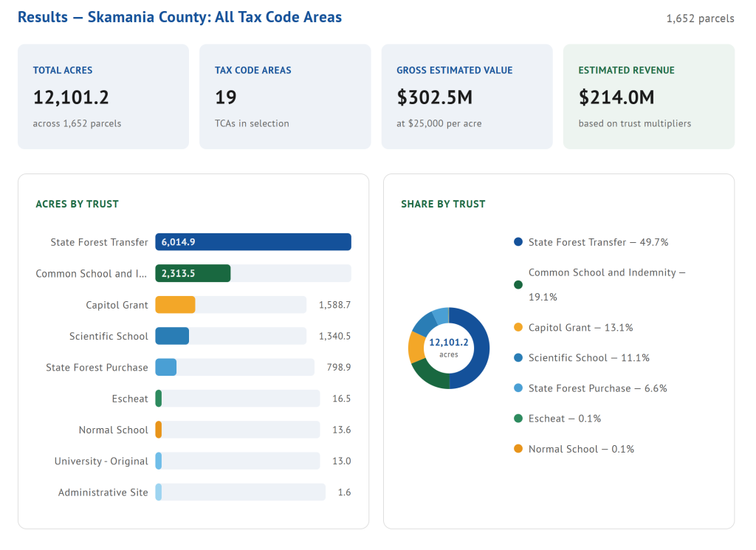
Task: Select the Estimated Revenue card
Action: tap(648, 97)
